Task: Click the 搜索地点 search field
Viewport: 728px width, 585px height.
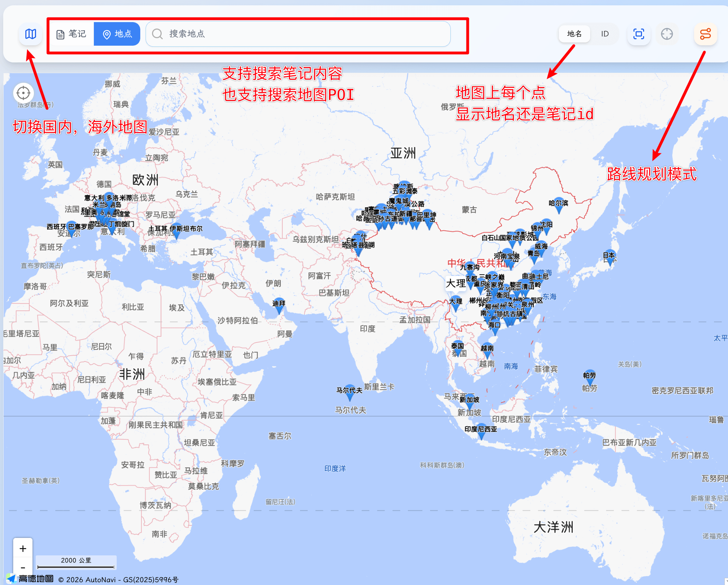Action: (298, 34)
